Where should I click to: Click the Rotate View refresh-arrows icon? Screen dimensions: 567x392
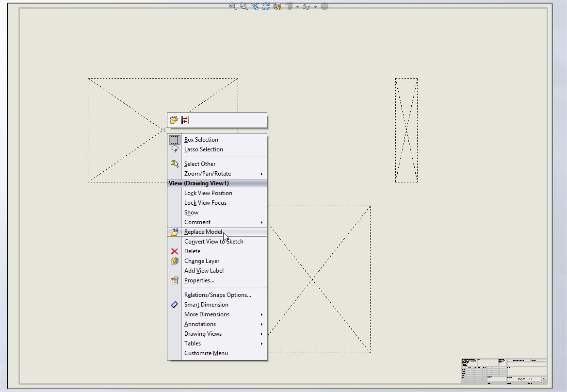click(x=266, y=6)
